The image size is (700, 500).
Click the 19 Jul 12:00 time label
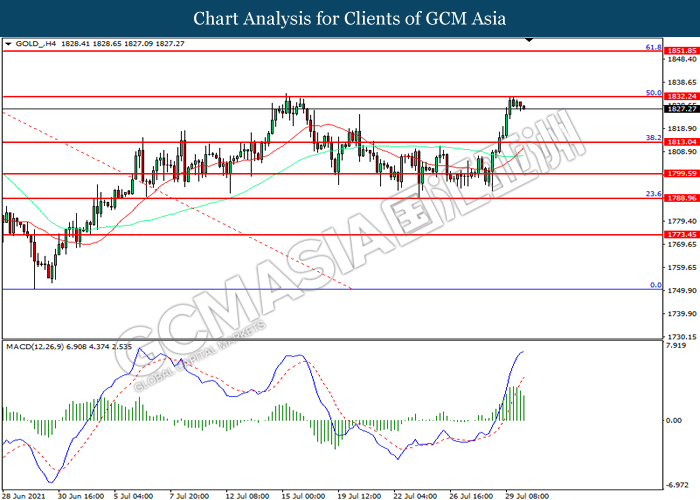[x=359, y=496]
